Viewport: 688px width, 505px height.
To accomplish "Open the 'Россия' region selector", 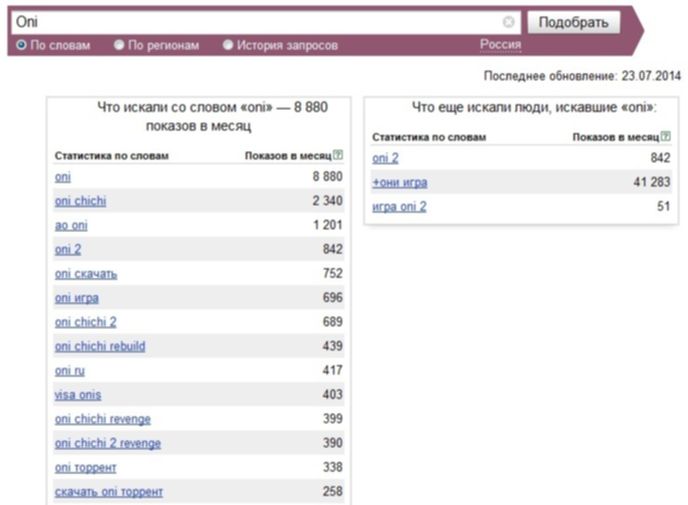I will [x=501, y=44].
